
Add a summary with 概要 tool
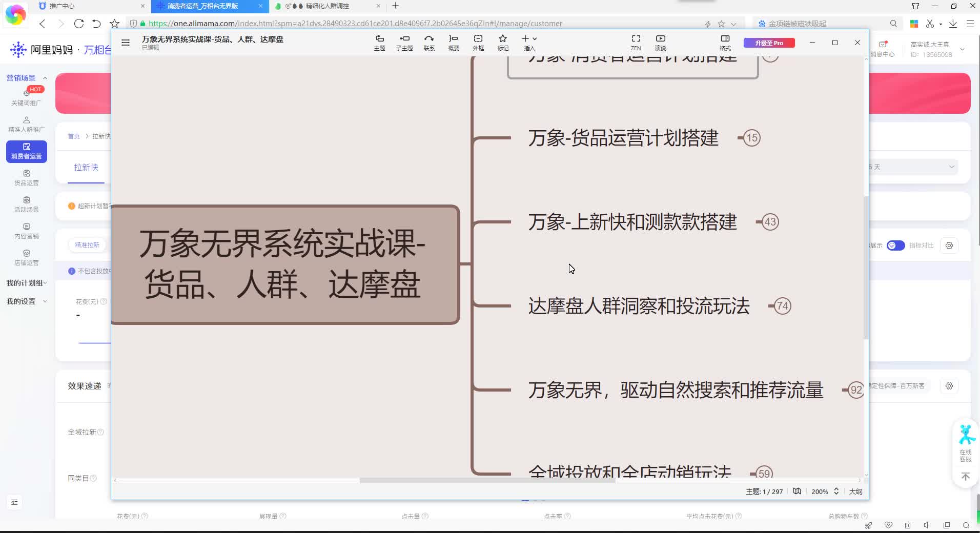(454, 43)
